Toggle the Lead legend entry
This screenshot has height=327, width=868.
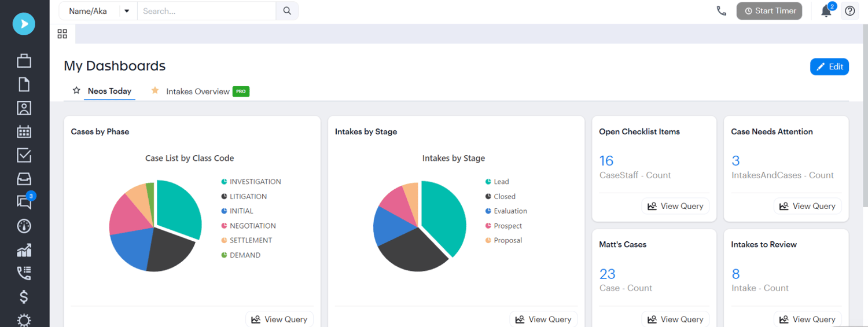pyautogui.click(x=497, y=182)
